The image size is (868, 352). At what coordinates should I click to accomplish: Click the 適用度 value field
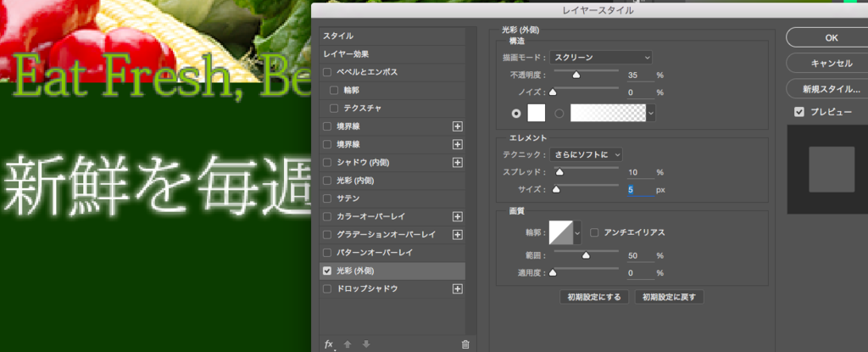(x=641, y=273)
